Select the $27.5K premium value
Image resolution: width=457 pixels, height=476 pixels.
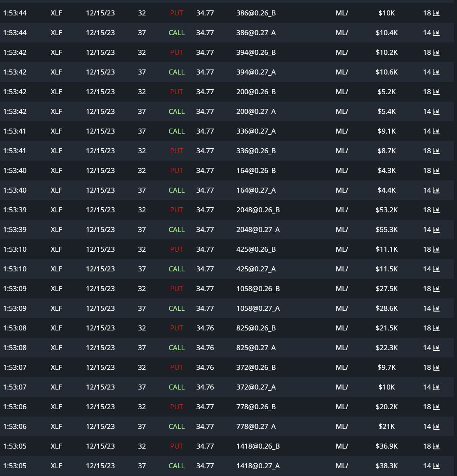point(387,289)
